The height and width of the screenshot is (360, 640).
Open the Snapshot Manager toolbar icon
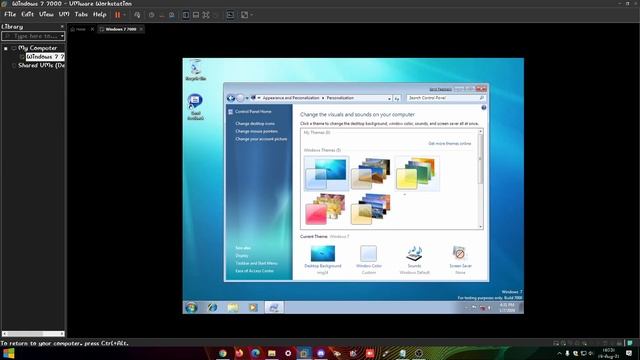pos(171,15)
